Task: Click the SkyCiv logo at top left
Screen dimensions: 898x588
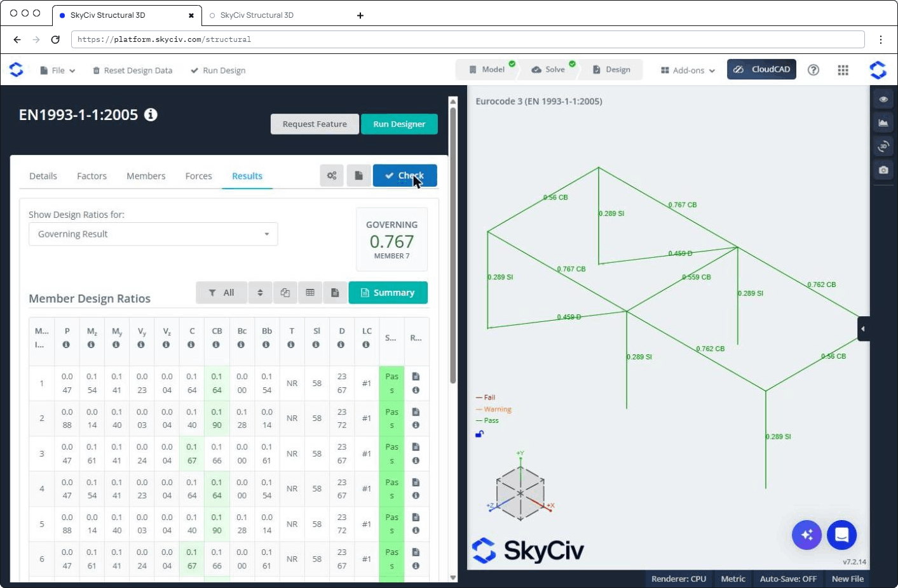Action: [17, 69]
